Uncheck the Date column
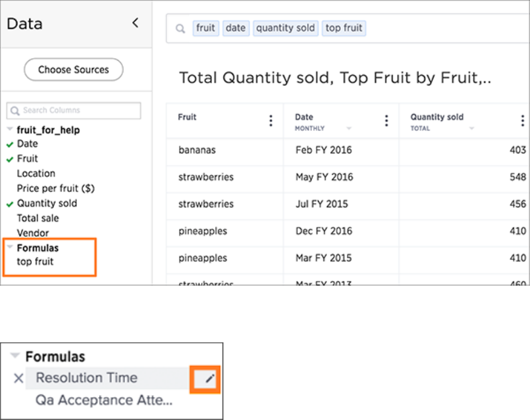The width and height of the screenshot is (530, 420). [x=10, y=145]
